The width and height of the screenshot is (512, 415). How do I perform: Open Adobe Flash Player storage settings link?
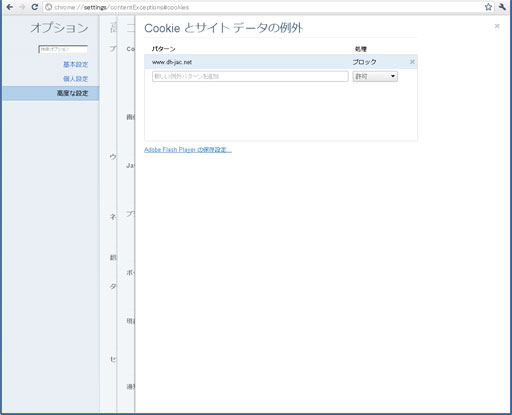click(188, 150)
